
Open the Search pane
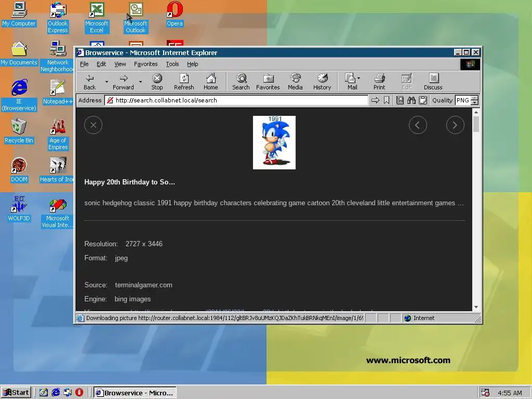241,82
